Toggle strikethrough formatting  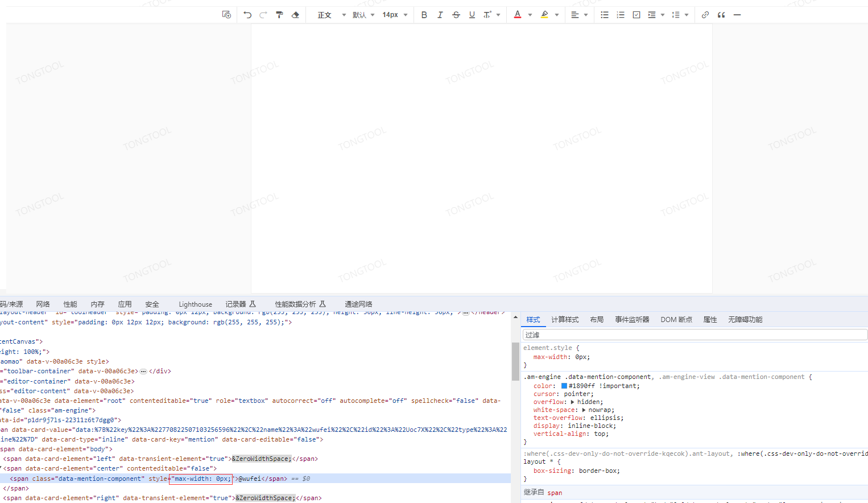coord(456,15)
